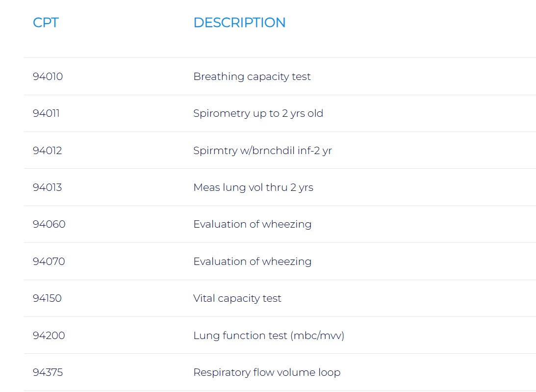Click the DESCRIPTION column header

239,23
